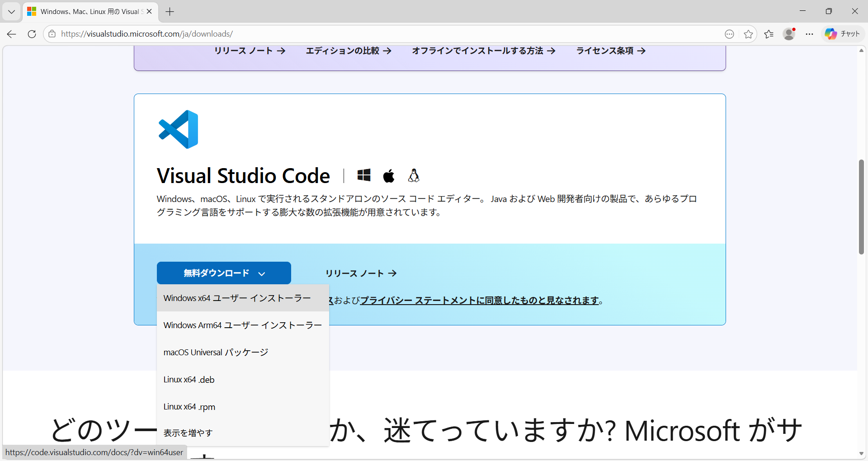This screenshot has height=461, width=868.
Task: Open the プライバシー ステートメント link
Action: click(479, 301)
